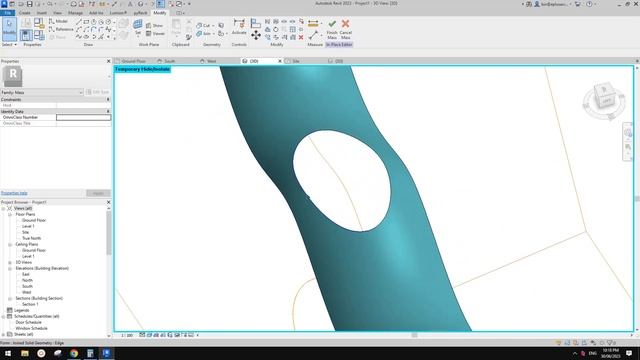Open the work plane Viewer
The image size is (640, 360).
155,34
